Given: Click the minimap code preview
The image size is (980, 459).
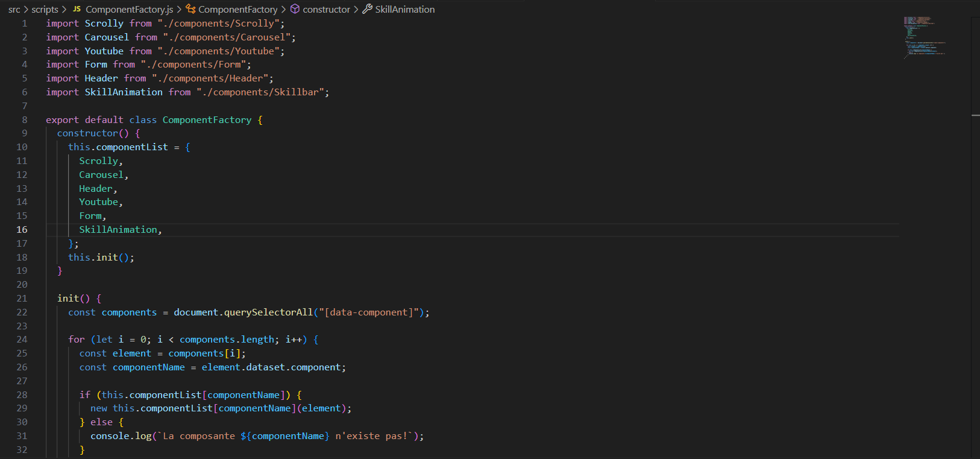Looking at the screenshot, I should [925, 37].
